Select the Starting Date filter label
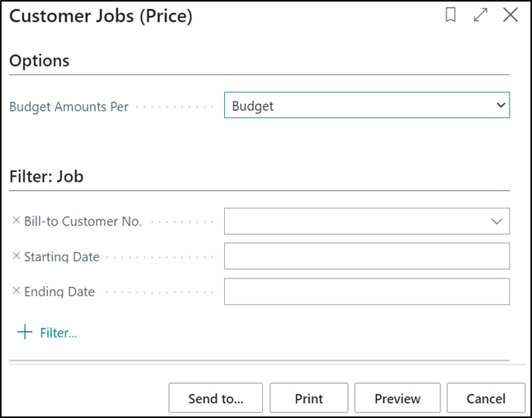 coord(62,257)
